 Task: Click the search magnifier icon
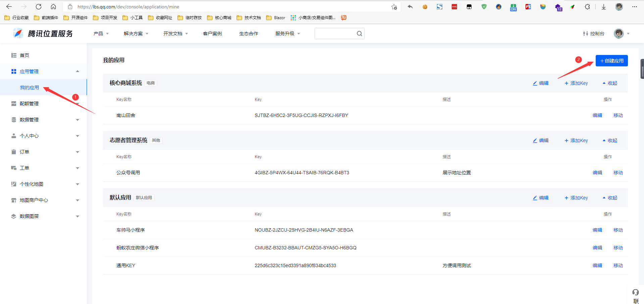[359, 34]
